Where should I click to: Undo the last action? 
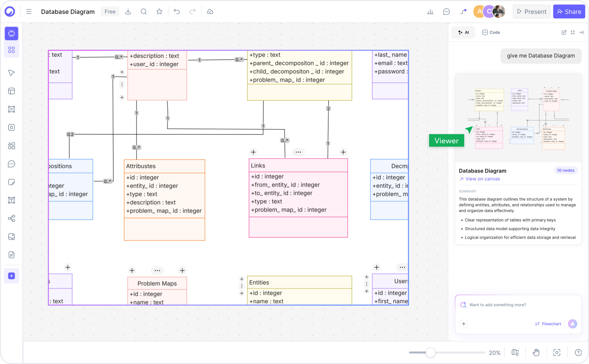coord(177,11)
